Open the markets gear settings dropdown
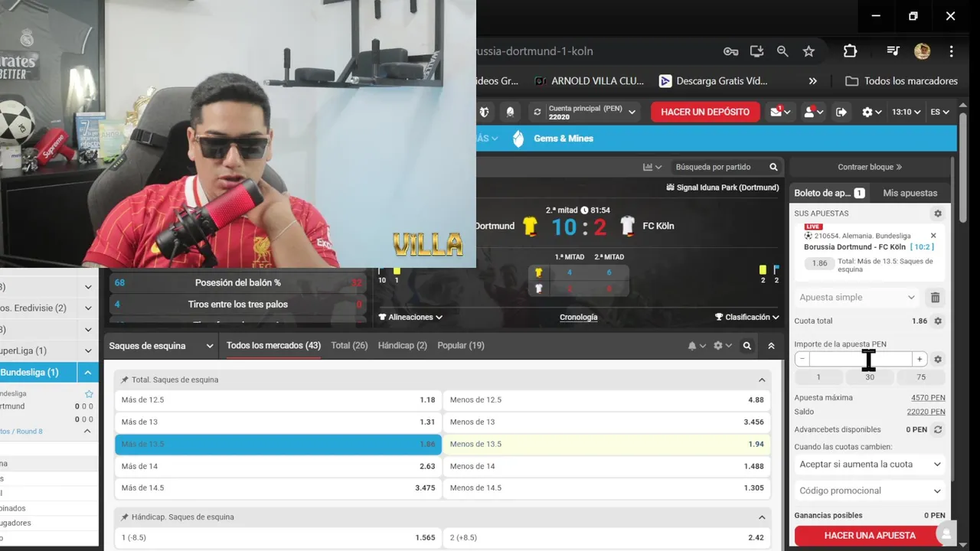Viewport: 980px width, 551px height. (x=722, y=346)
